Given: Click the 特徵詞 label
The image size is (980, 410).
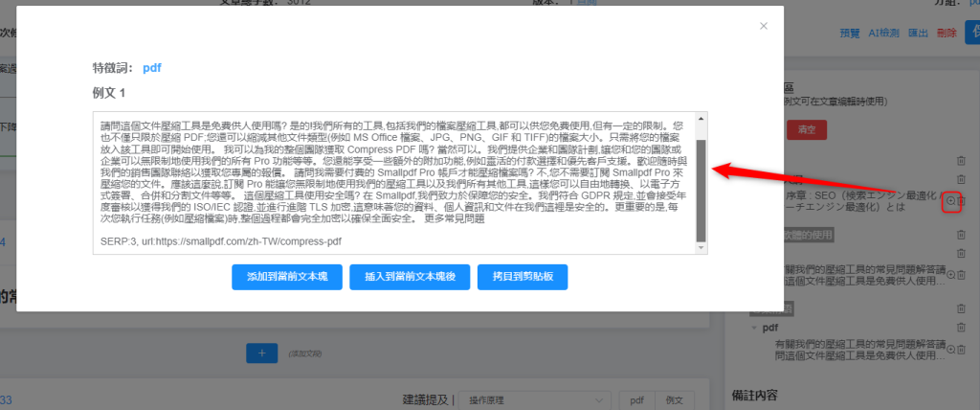Looking at the screenshot, I should coord(113,68).
